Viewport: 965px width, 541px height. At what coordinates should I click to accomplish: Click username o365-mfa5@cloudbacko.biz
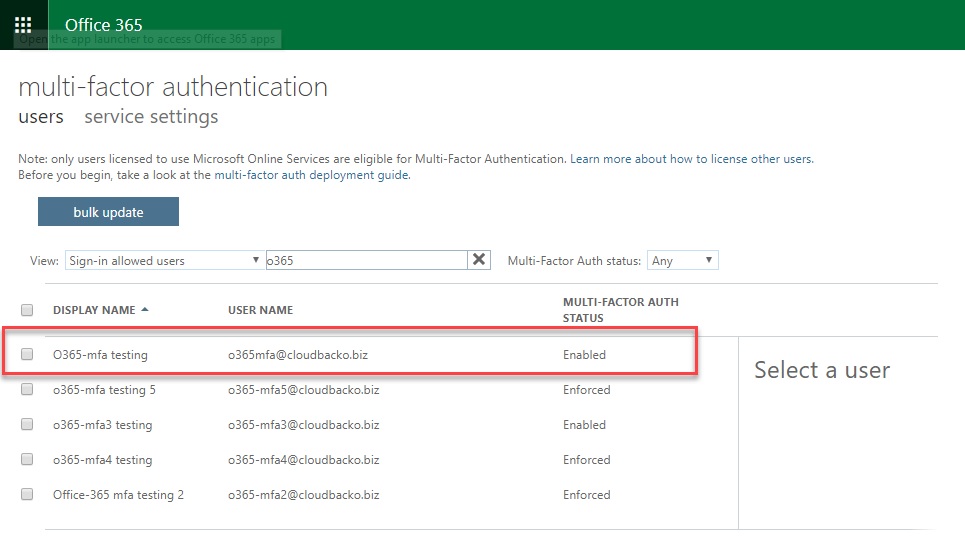[303, 390]
